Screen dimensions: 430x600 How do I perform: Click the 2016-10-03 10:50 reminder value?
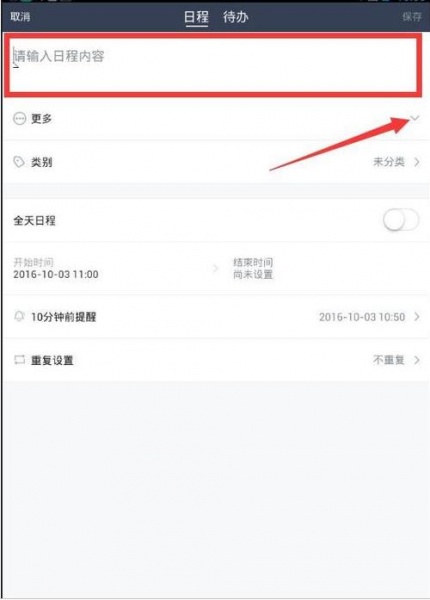click(x=362, y=317)
